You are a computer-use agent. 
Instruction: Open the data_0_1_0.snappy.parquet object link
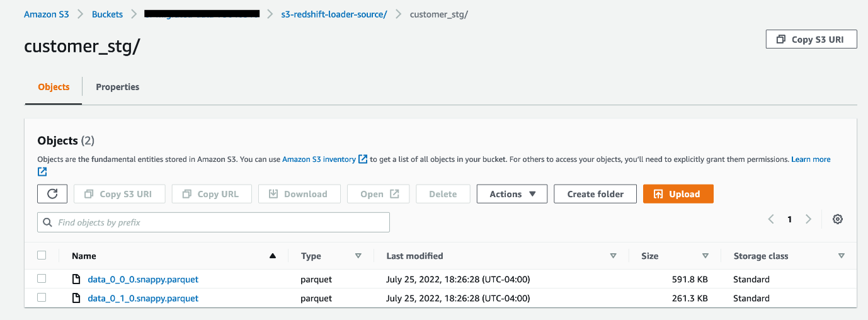pos(143,298)
